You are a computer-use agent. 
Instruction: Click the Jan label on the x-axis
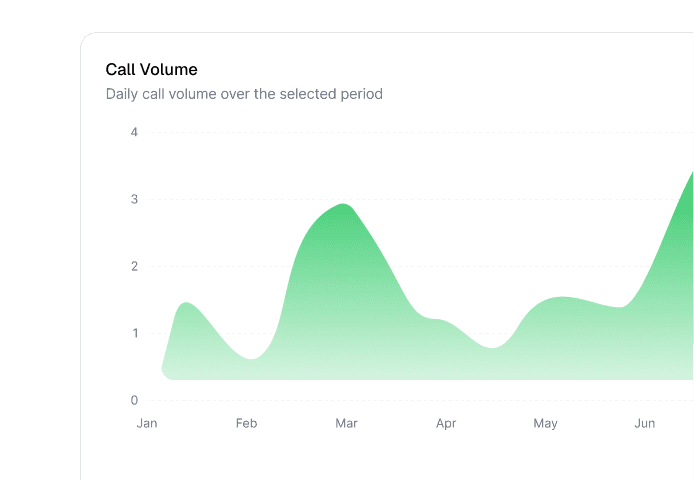(147, 423)
